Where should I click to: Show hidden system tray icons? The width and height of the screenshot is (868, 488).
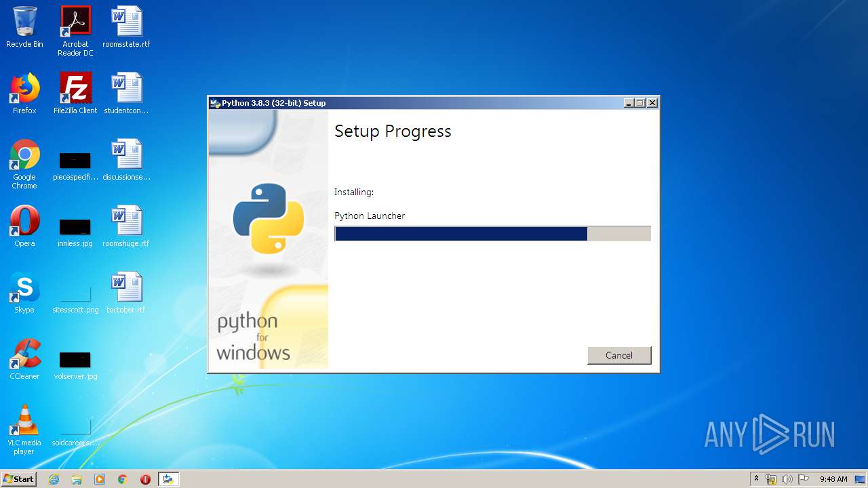(x=756, y=479)
